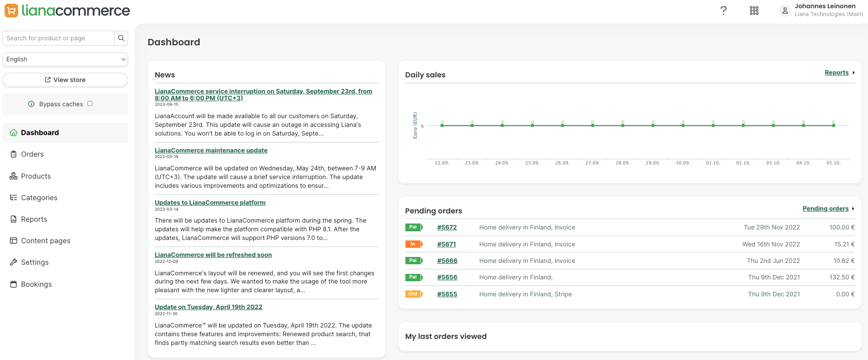
Task: Click the Pai status tag for order #5656
Action: (414, 277)
